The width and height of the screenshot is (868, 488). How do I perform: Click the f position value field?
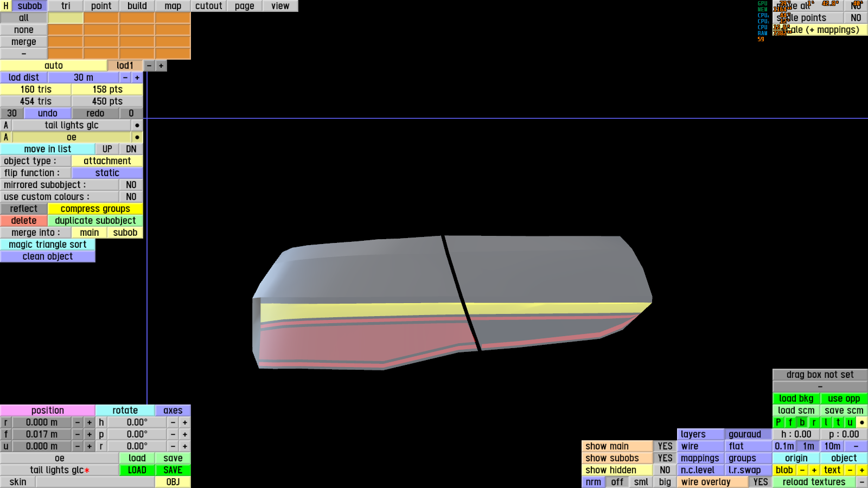(x=42, y=434)
